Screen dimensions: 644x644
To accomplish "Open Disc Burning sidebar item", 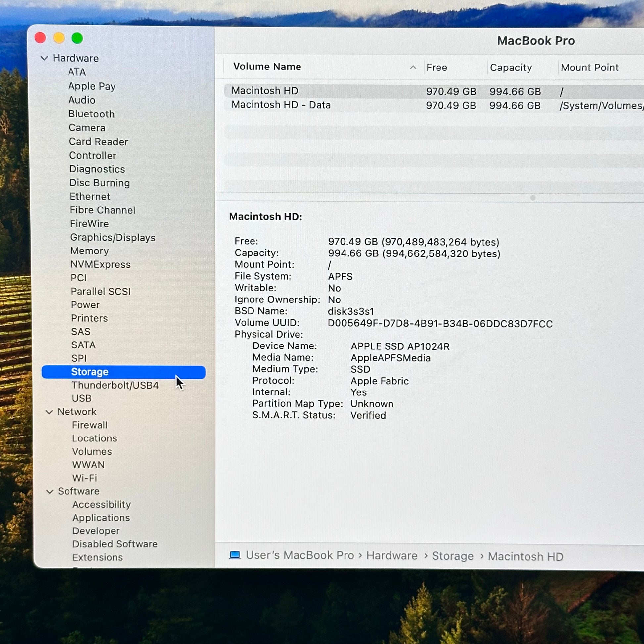I will coord(100,183).
